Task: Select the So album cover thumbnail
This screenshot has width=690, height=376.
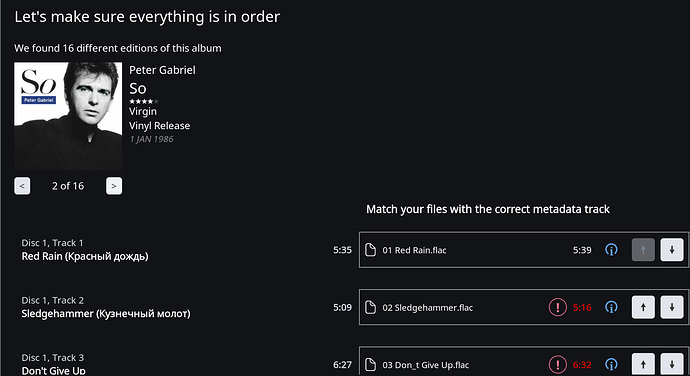Action: 68,116
